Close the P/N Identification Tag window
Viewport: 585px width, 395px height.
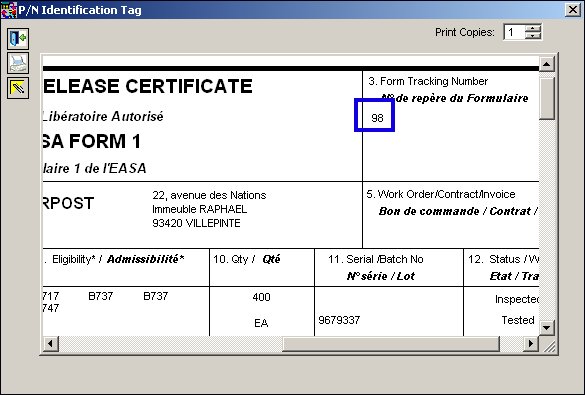(x=573, y=10)
